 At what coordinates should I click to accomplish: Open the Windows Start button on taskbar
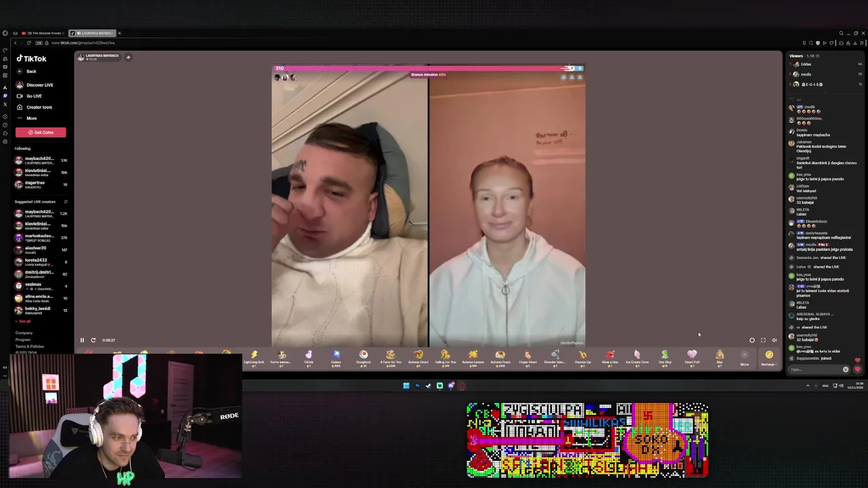point(406,386)
